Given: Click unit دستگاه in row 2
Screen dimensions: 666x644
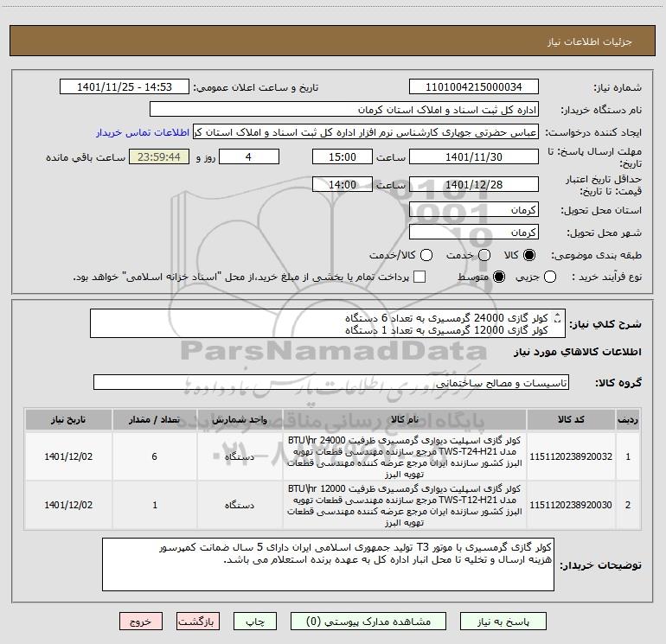Looking at the screenshot, I should 240,505.
